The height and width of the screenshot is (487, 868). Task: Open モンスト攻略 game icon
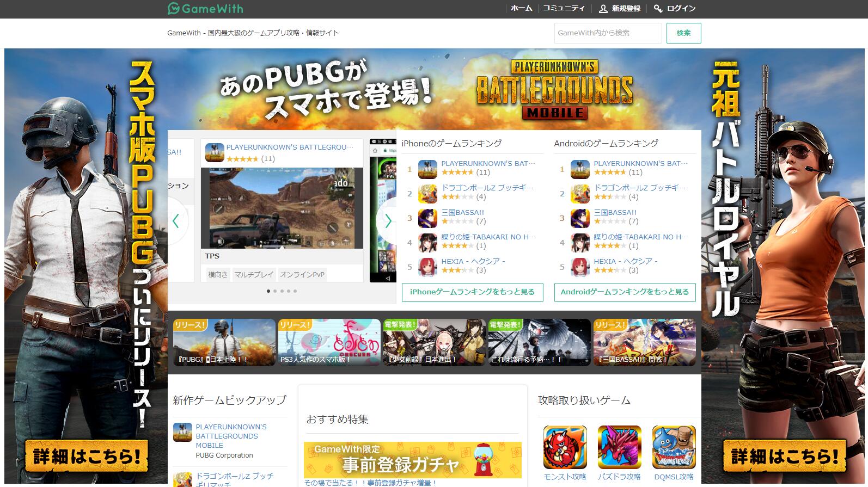[565, 447]
